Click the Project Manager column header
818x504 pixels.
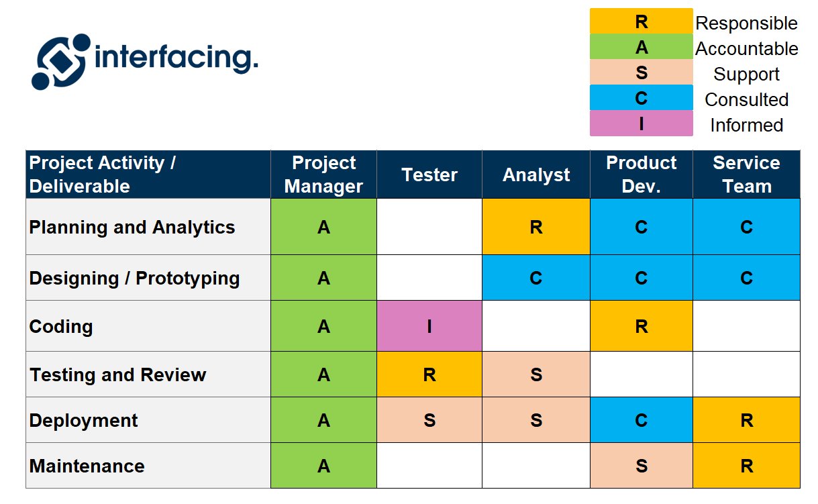[x=323, y=174]
